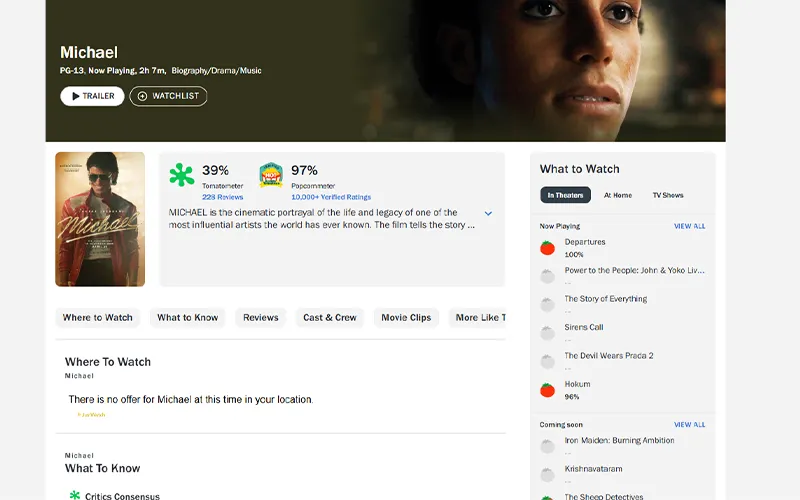The width and height of the screenshot is (800, 500).
Task: Click Hokum 96% score
Action: point(572,397)
